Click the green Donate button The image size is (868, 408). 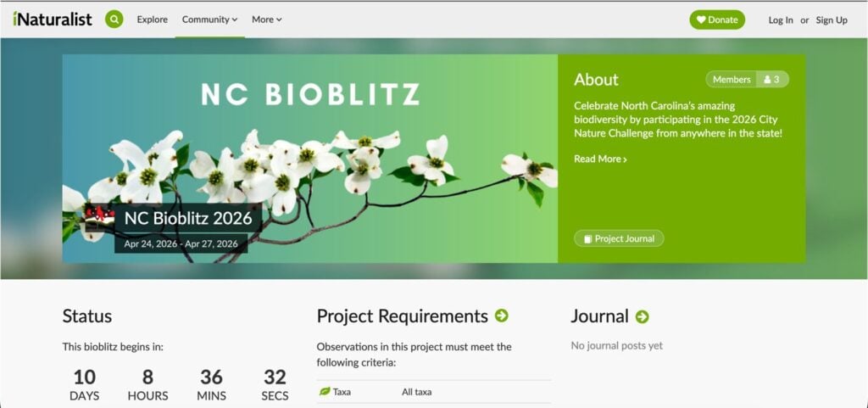coord(717,20)
